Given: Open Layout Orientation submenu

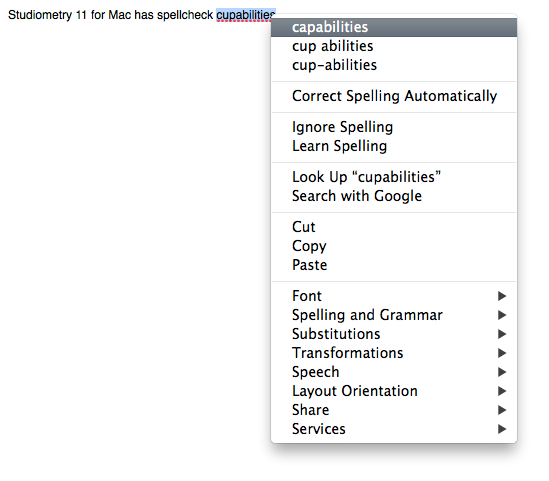Looking at the screenshot, I should (x=394, y=391).
